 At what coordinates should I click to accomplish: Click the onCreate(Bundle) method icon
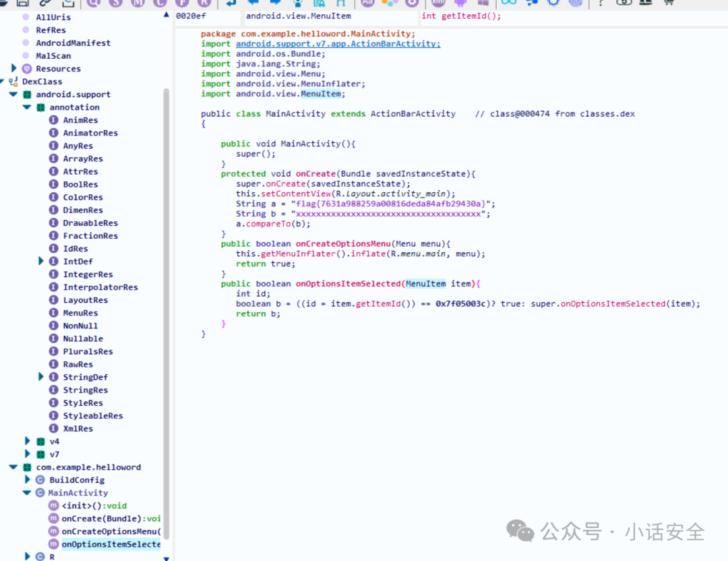point(54,519)
